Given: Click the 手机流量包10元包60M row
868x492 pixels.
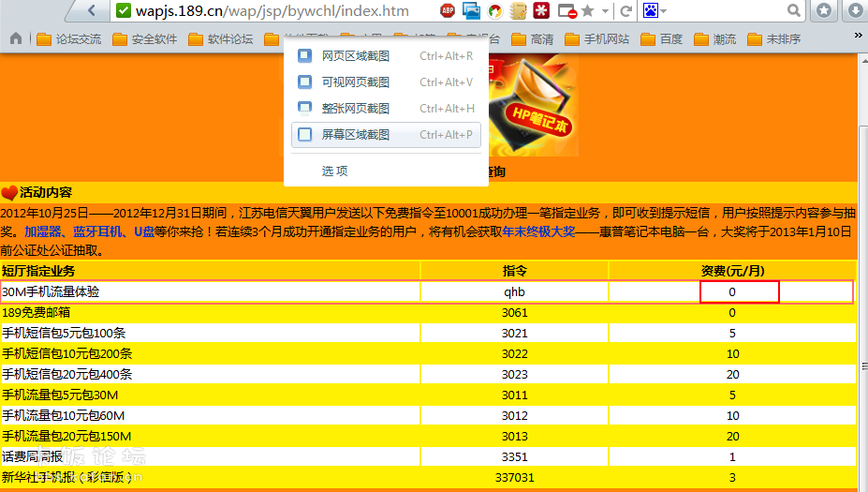Looking at the screenshot, I should (63, 415).
